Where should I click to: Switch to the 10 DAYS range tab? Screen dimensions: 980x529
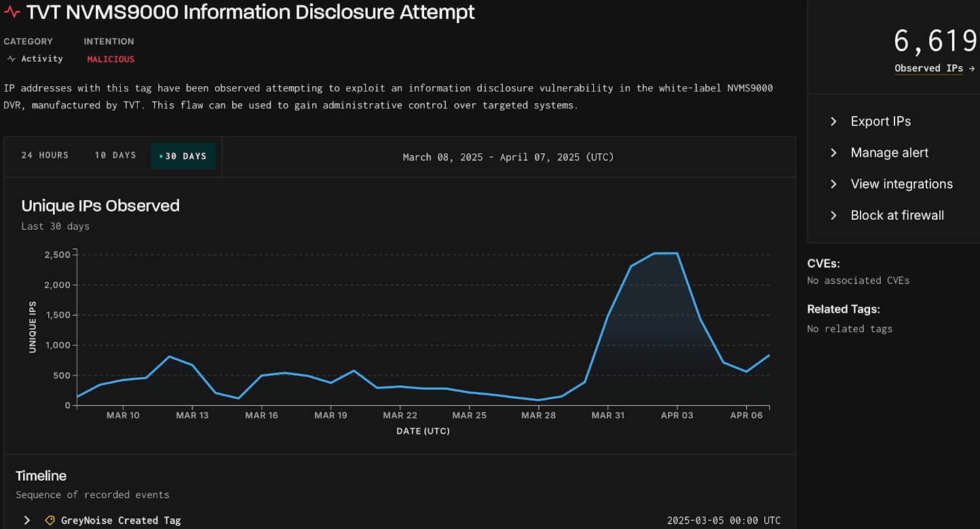click(115, 156)
